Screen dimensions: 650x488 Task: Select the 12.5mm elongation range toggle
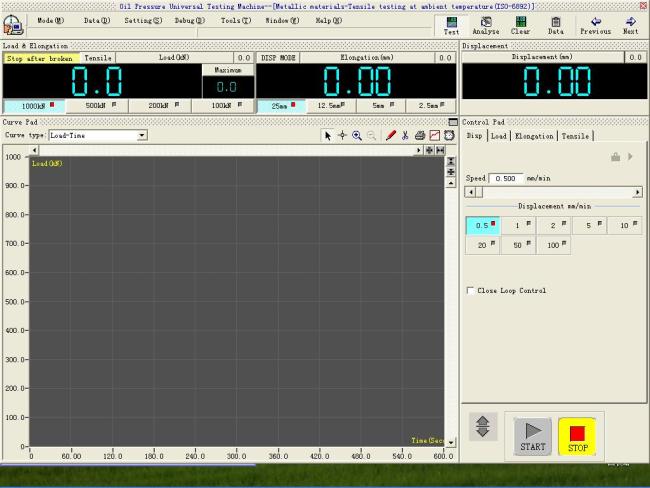pyautogui.click(x=330, y=105)
